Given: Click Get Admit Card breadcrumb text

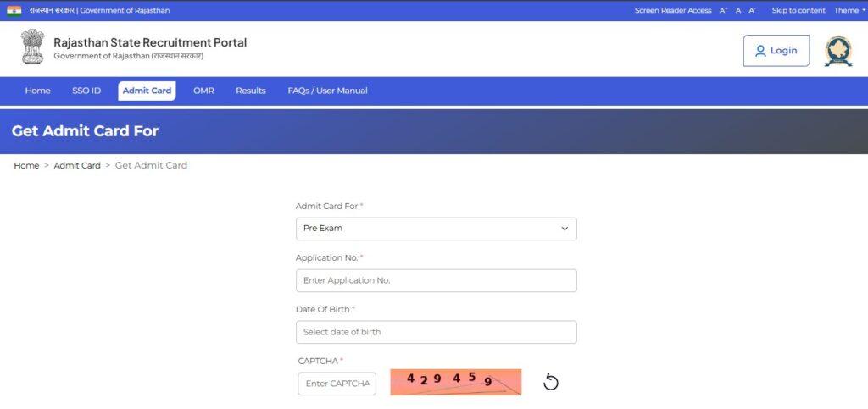Looking at the screenshot, I should tap(151, 165).
